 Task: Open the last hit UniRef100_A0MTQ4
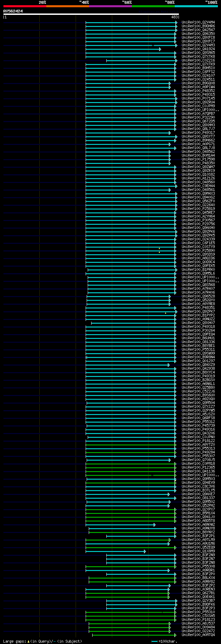[198, 635]
